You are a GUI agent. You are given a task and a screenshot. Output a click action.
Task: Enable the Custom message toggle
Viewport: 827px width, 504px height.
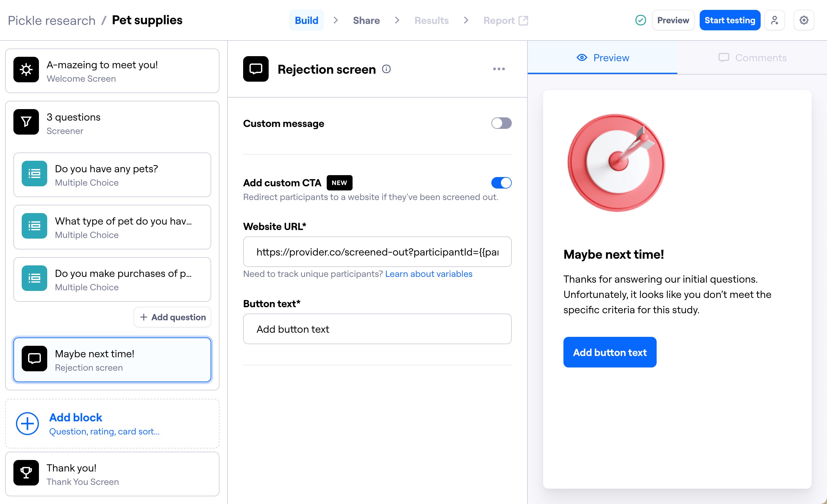tap(501, 123)
